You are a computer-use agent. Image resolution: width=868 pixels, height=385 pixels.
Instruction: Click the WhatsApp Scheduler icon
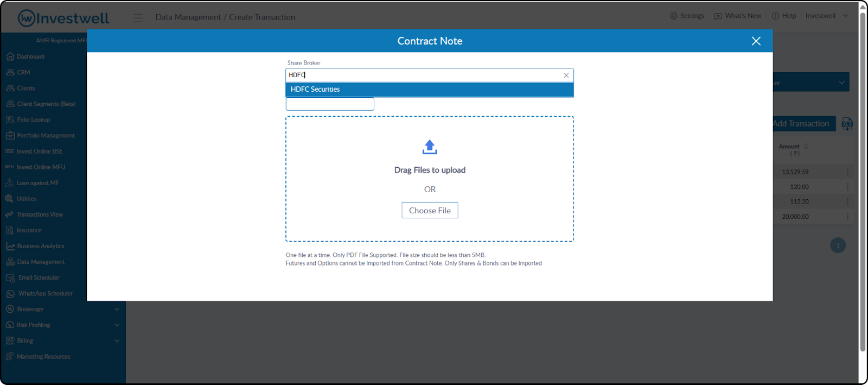10,294
